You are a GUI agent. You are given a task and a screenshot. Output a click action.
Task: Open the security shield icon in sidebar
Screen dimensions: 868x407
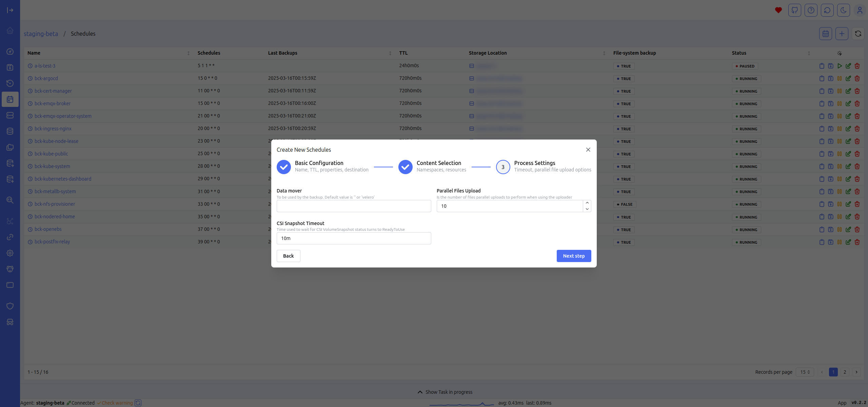10,306
